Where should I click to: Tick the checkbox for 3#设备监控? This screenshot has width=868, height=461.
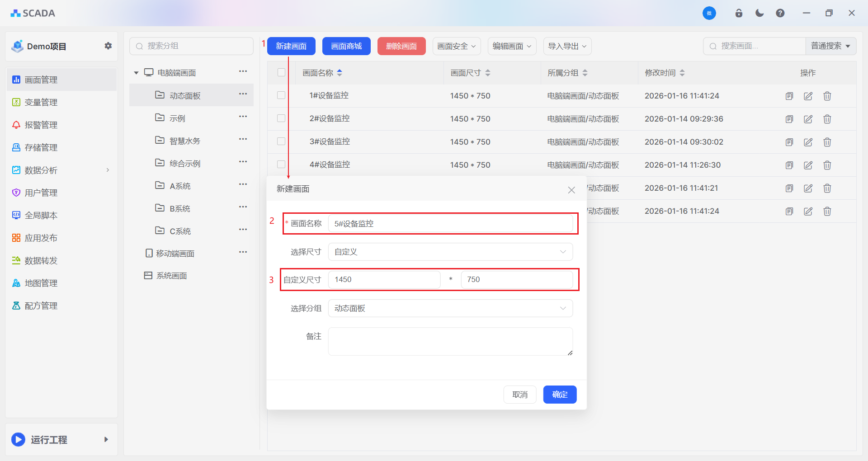(281, 141)
